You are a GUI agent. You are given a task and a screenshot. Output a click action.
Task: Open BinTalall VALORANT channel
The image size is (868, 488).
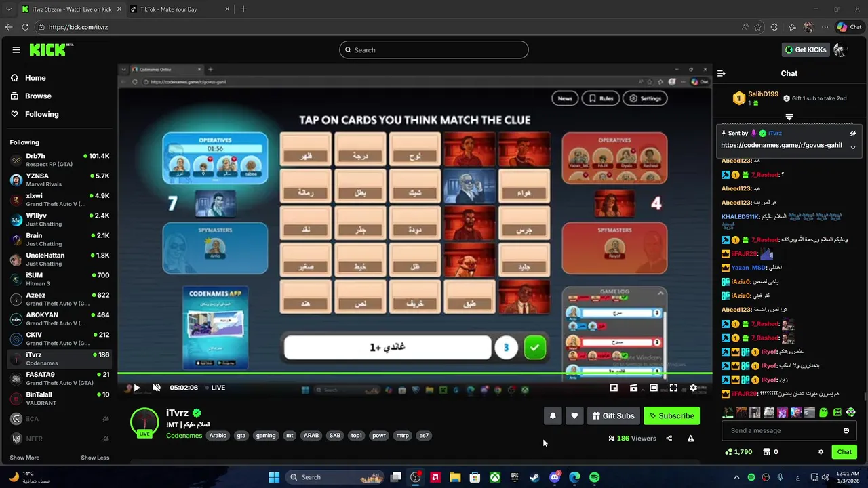(x=60, y=399)
